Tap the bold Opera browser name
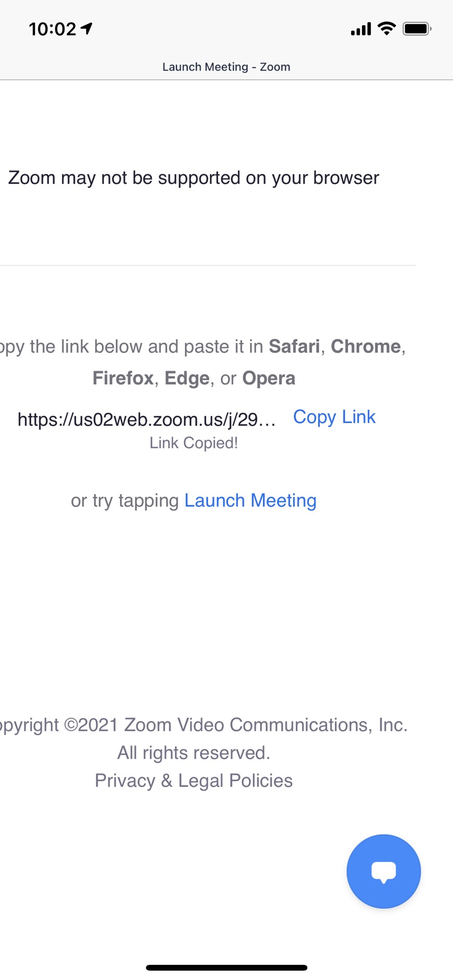The image size is (453, 980). tap(269, 378)
